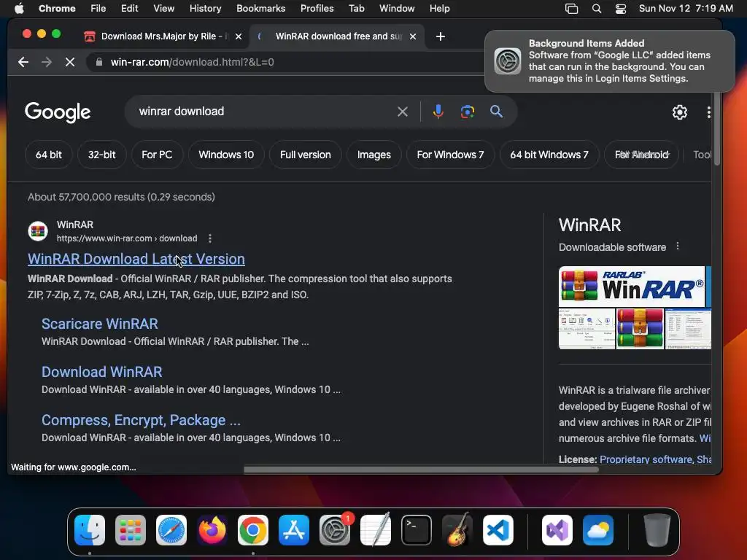Click the magnifier search button
Image resolution: width=747 pixels, height=560 pixels.
496,112
